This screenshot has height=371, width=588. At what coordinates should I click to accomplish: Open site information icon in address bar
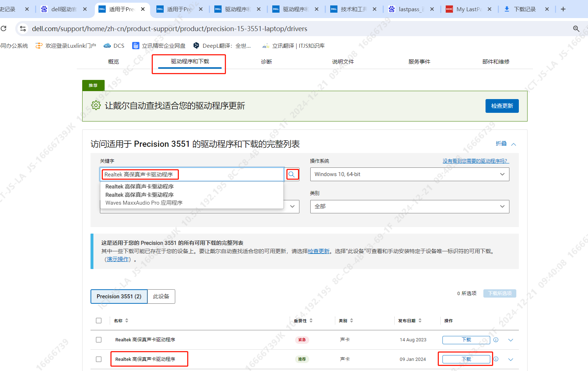[23, 28]
